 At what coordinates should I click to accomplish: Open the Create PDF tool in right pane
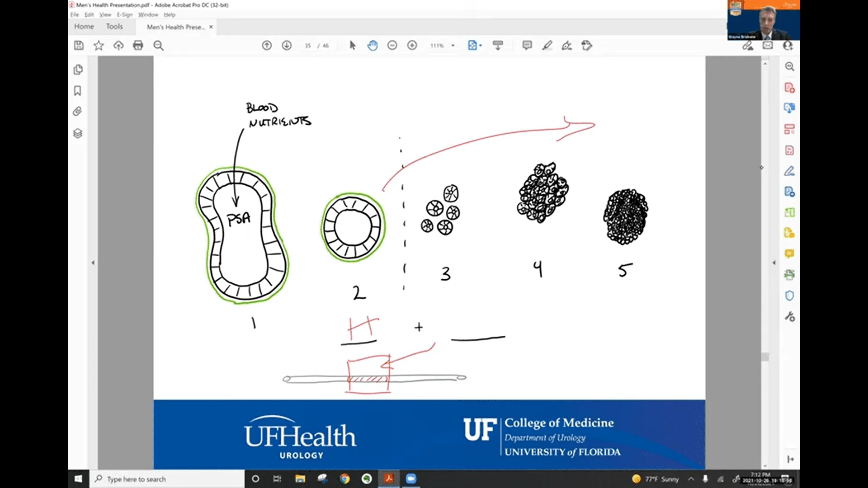coord(789,88)
